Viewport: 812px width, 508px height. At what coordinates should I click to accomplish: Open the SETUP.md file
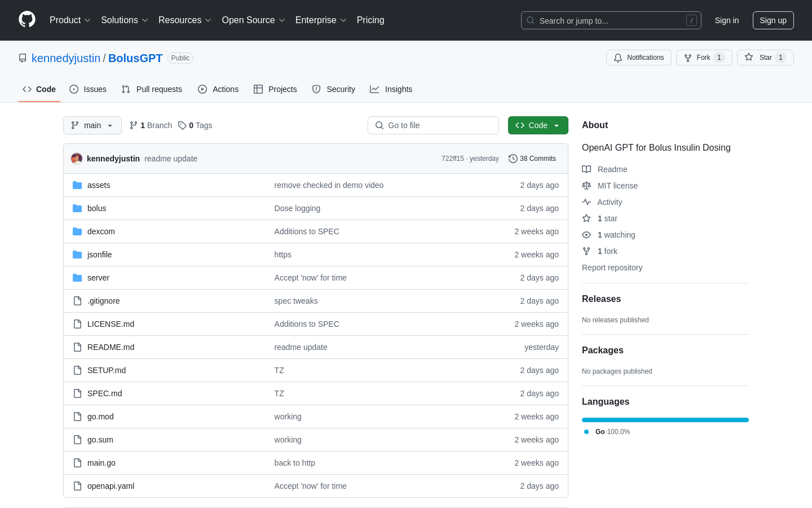tap(107, 370)
